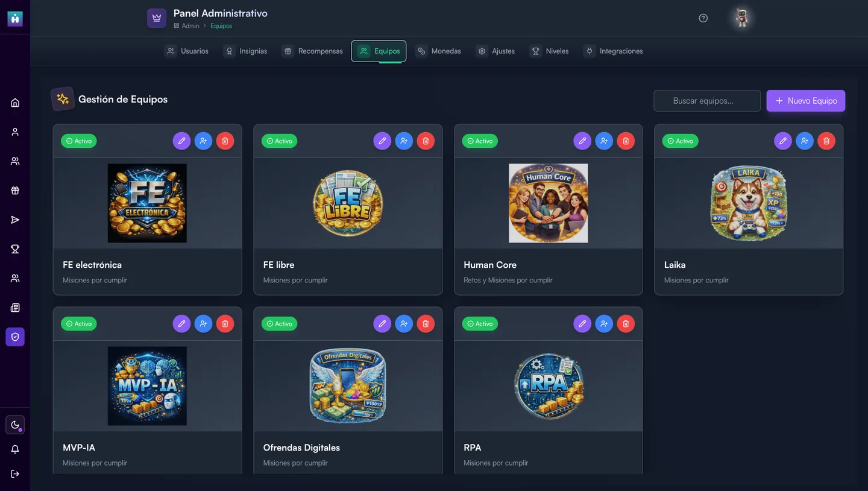Add member to FE electrónica team
Image resolution: width=868 pixels, height=491 pixels.
(x=203, y=141)
